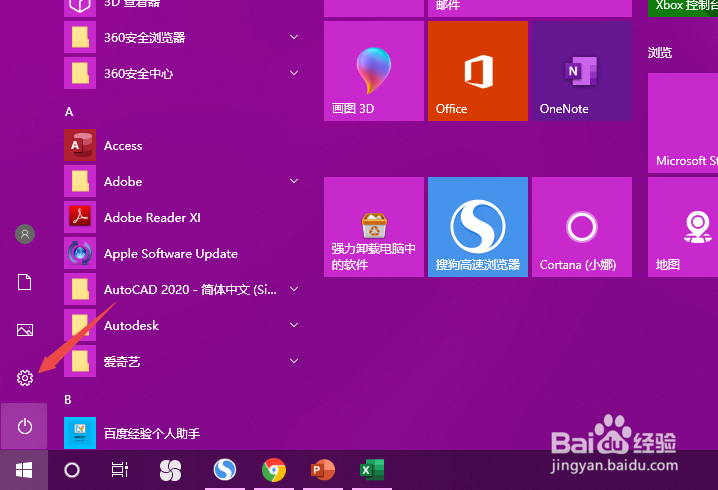Open the Settings gear icon
Image resolution: width=718 pixels, height=490 pixels.
[x=25, y=378]
